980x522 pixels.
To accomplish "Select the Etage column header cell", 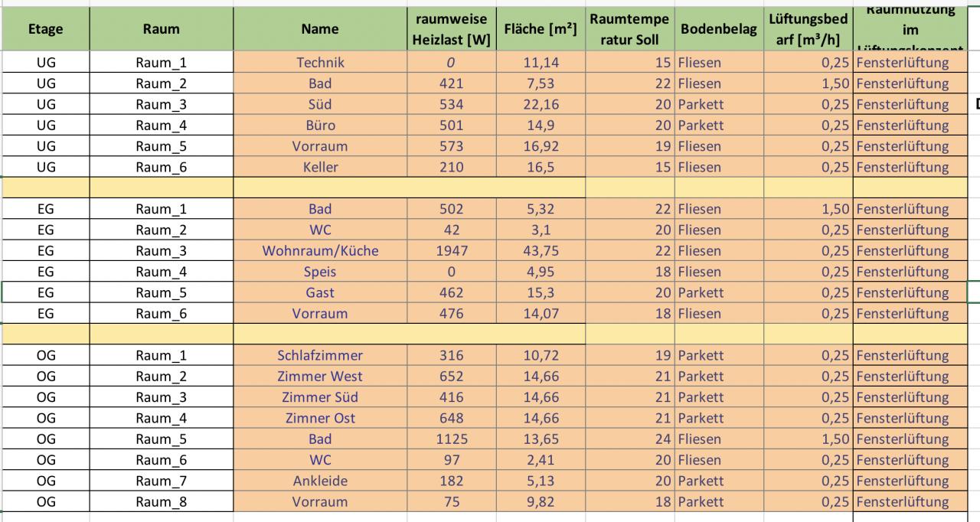I will coord(45,29).
